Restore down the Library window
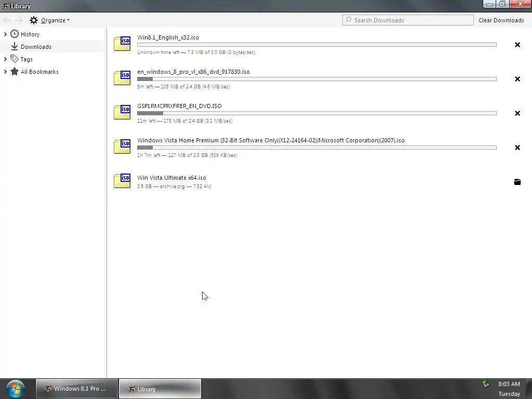Screen dimensions: 532x399 [502, 4]
